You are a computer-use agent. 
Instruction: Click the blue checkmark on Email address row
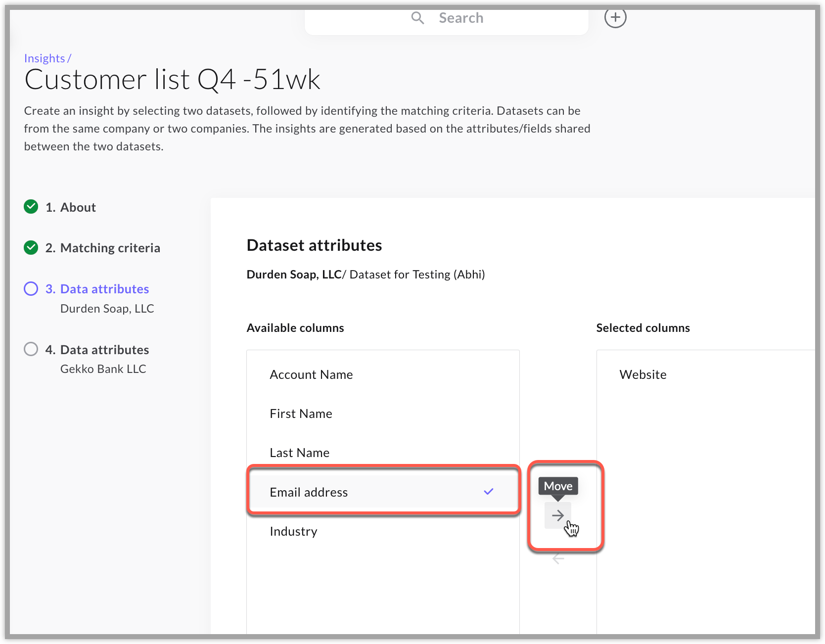pyautogui.click(x=489, y=492)
